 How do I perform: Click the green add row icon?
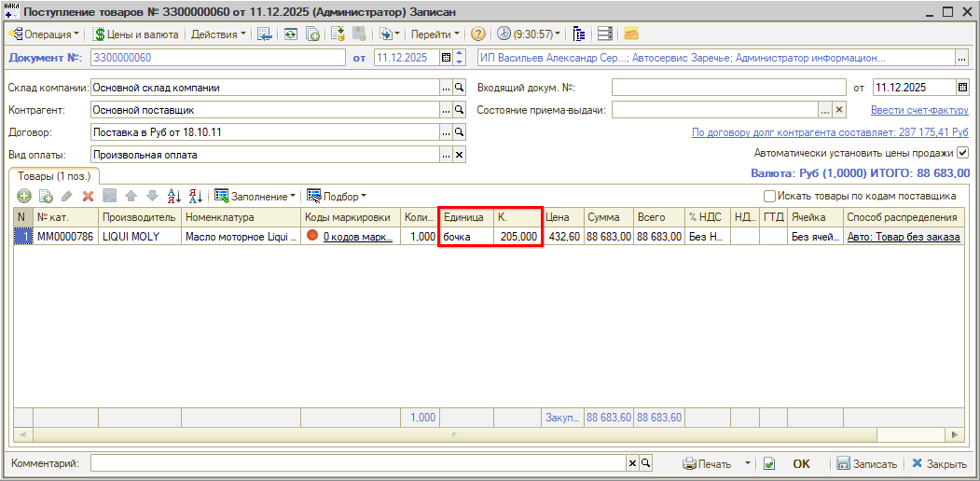pyautogui.click(x=23, y=197)
